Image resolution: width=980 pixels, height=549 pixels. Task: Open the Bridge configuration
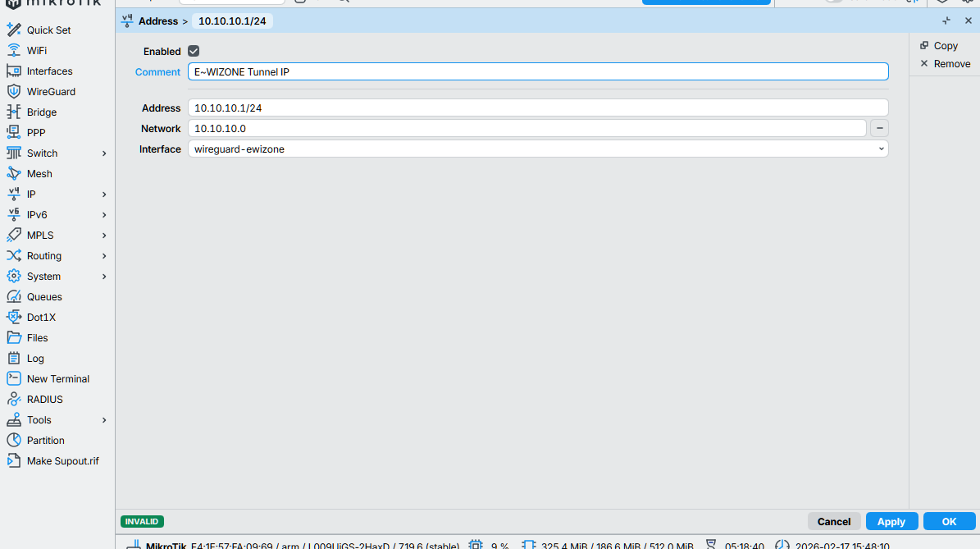41,112
